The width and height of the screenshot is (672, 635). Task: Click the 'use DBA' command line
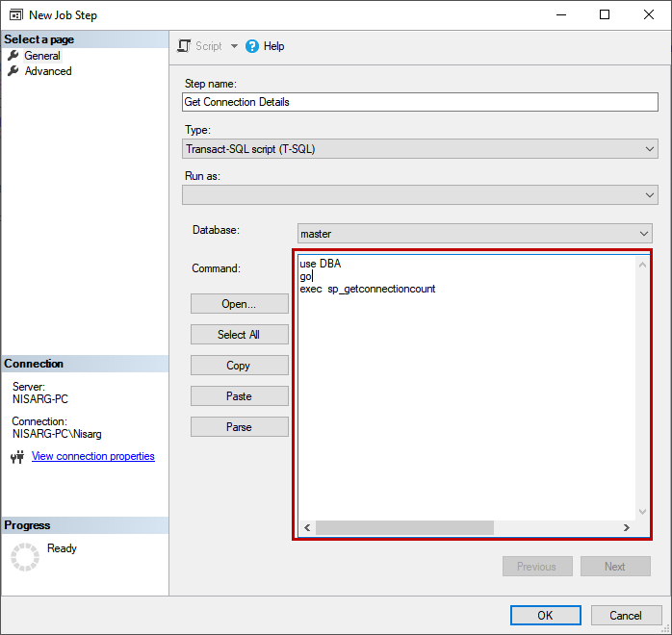[x=321, y=264]
